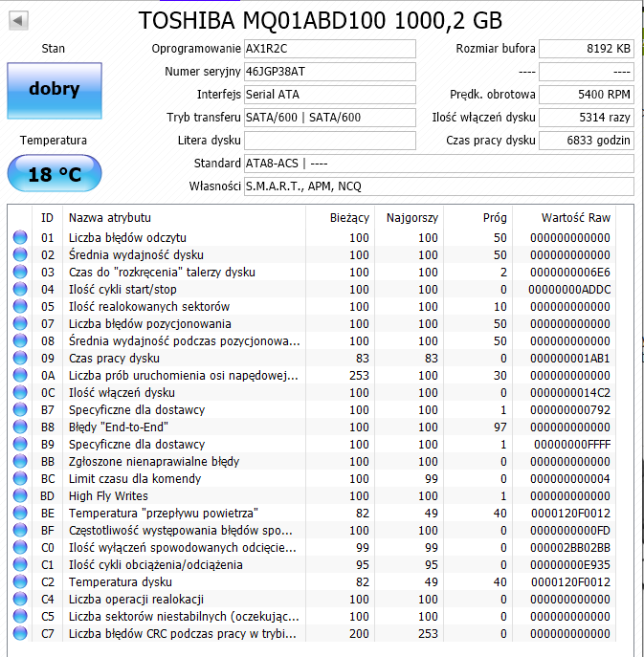Select row 'Liczba błędów pozycjonowania'
The width and height of the screenshot is (644, 657).
312,323
